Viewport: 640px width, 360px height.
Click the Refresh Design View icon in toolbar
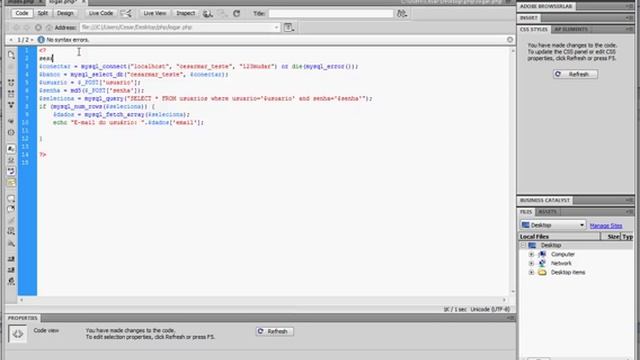pyautogui.click(x=237, y=13)
